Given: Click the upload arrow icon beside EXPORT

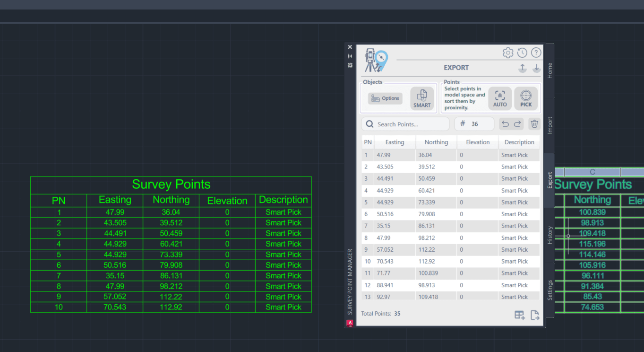Looking at the screenshot, I should [522, 68].
